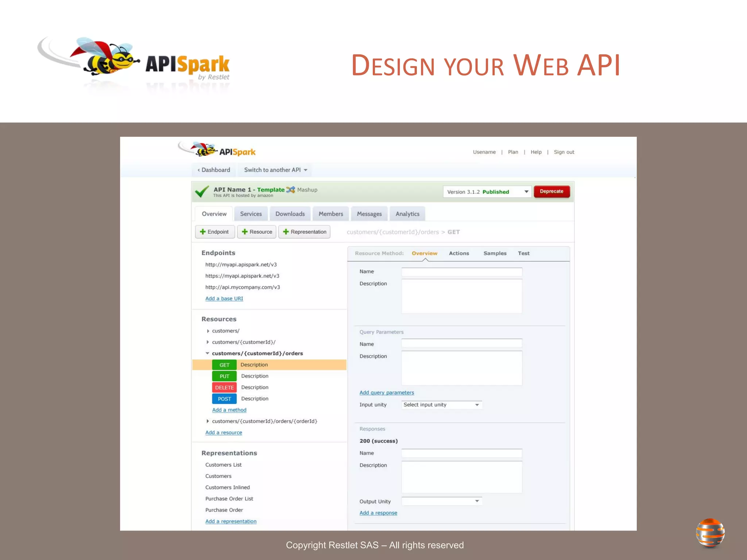Image resolution: width=747 pixels, height=560 pixels.
Task: Open the Resource Method Overview tab
Action: coord(425,253)
